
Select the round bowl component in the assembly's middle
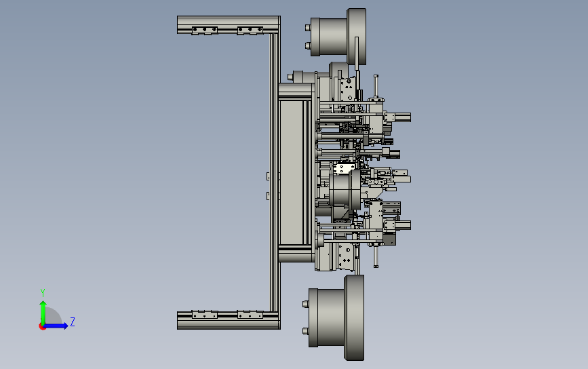(x=345, y=190)
